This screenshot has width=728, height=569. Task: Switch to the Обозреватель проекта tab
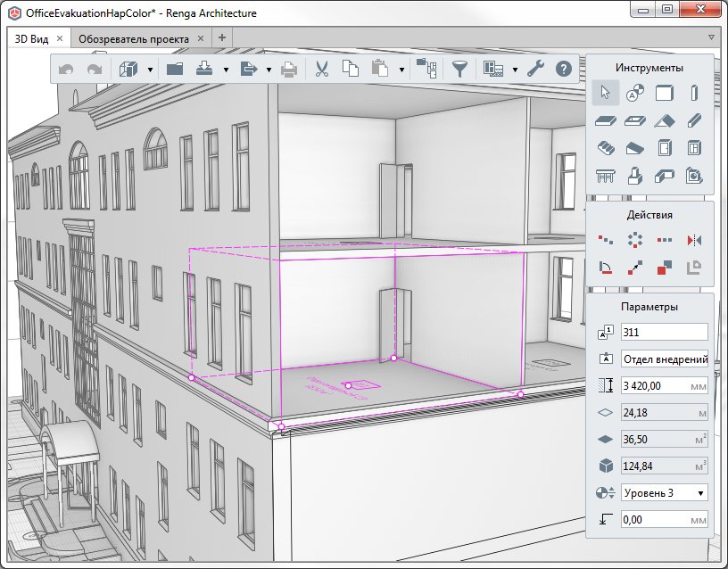tap(132, 38)
